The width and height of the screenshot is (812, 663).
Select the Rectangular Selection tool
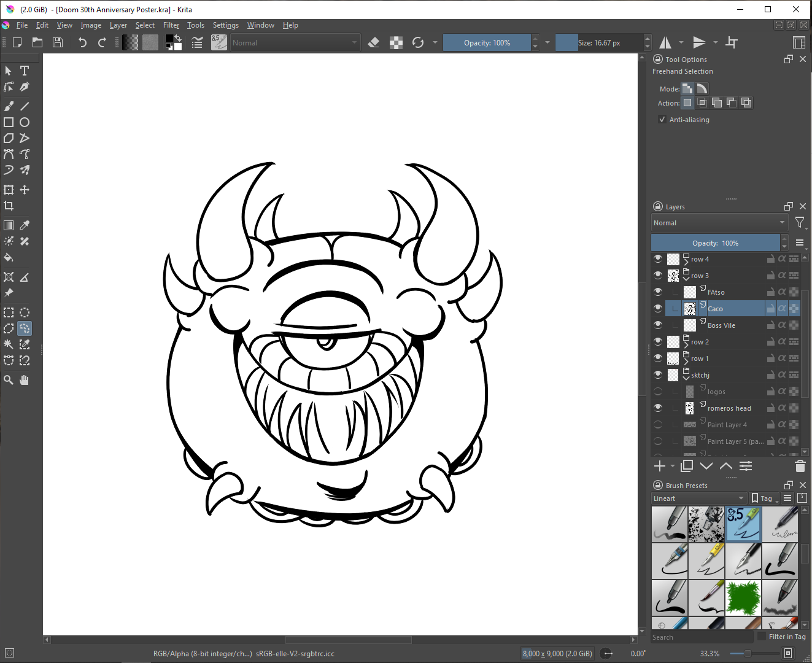pos(9,312)
